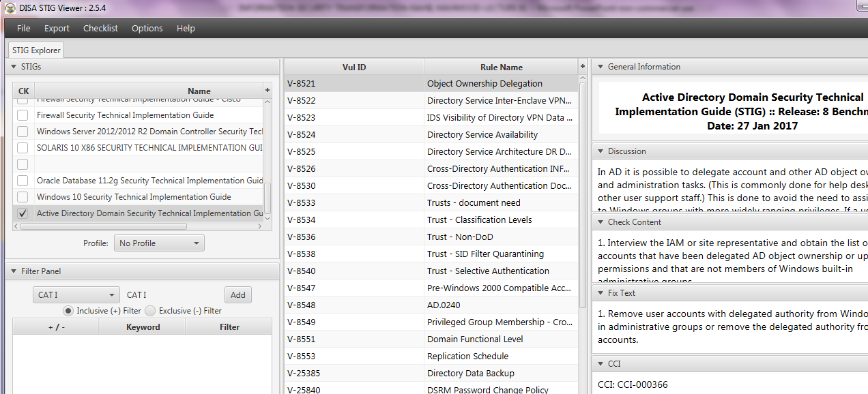
Task: Sort STIGs by the Name column header
Action: 199,91
